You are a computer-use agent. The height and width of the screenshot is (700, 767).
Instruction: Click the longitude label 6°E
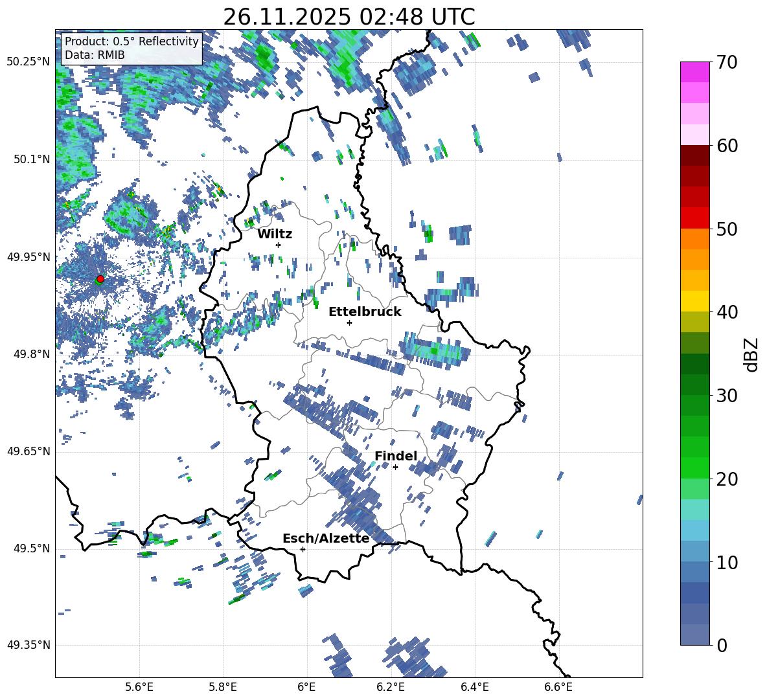click(x=306, y=687)
